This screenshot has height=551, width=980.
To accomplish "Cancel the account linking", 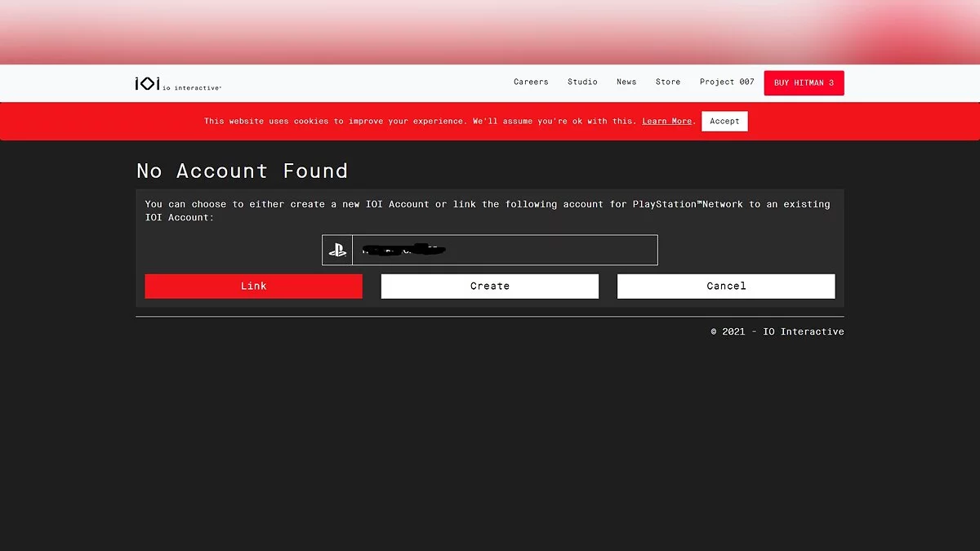I will (726, 287).
